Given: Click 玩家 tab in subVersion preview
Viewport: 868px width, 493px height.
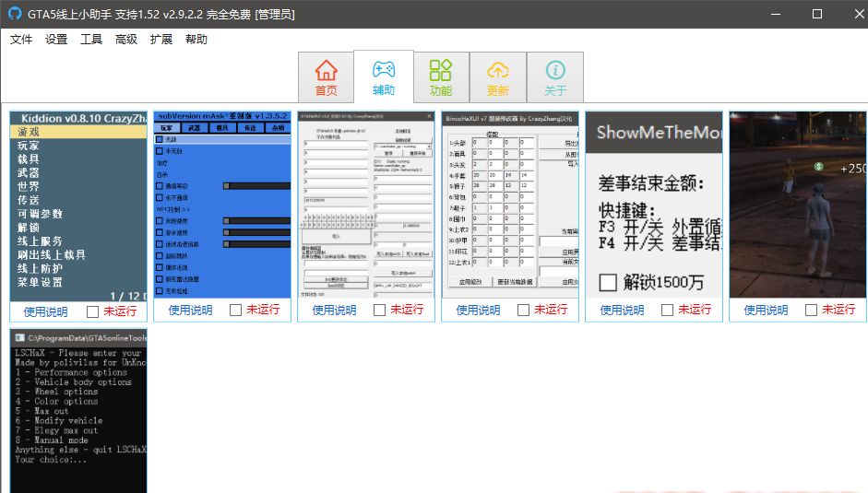Looking at the screenshot, I should (167, 128).
